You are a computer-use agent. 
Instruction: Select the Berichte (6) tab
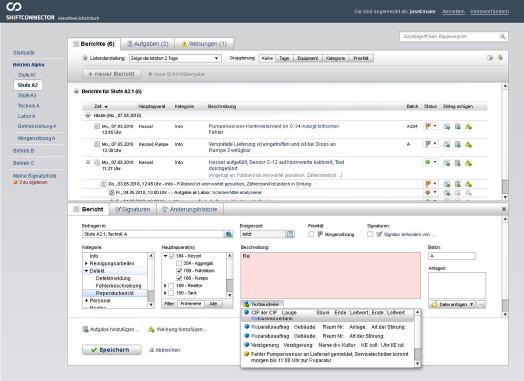click(94, 44)
